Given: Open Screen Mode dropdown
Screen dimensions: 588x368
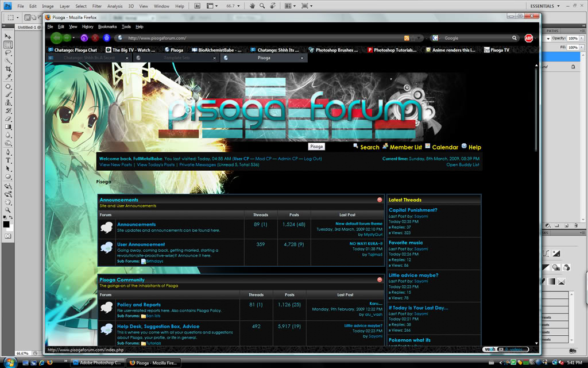Looking at the screenshot, I should 307,6.
